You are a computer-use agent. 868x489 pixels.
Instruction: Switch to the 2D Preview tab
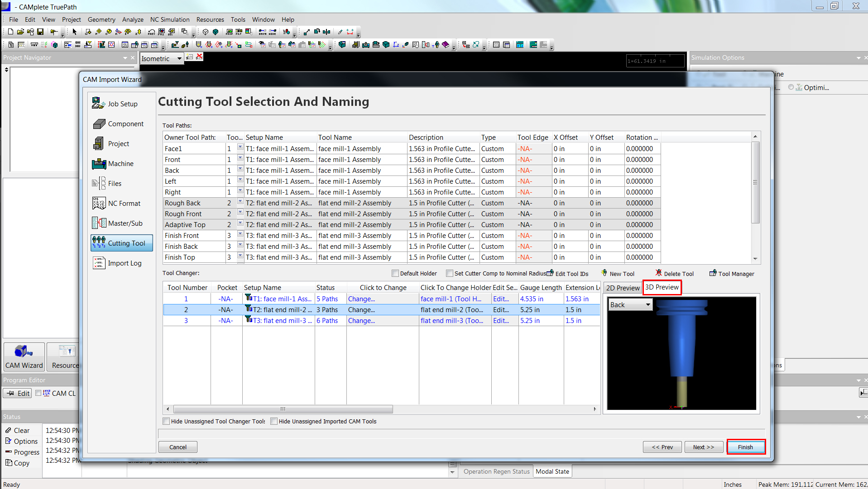[623, 288]
